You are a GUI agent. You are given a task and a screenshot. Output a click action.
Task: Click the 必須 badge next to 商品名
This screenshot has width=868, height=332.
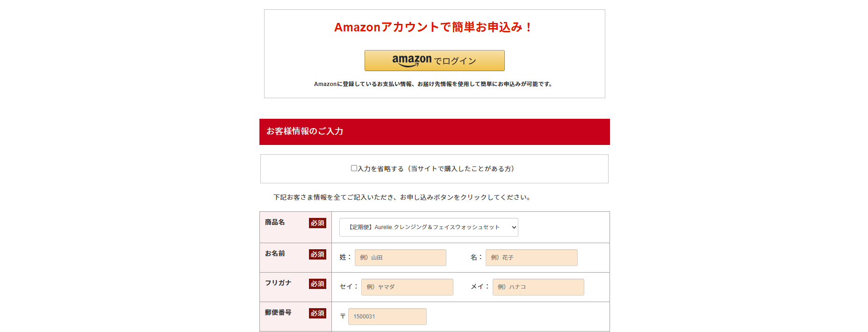click(317, 223)
